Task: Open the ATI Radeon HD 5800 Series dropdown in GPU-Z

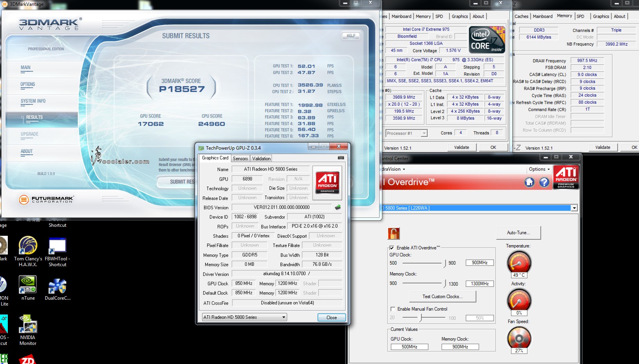Action: tap(245, 317)
